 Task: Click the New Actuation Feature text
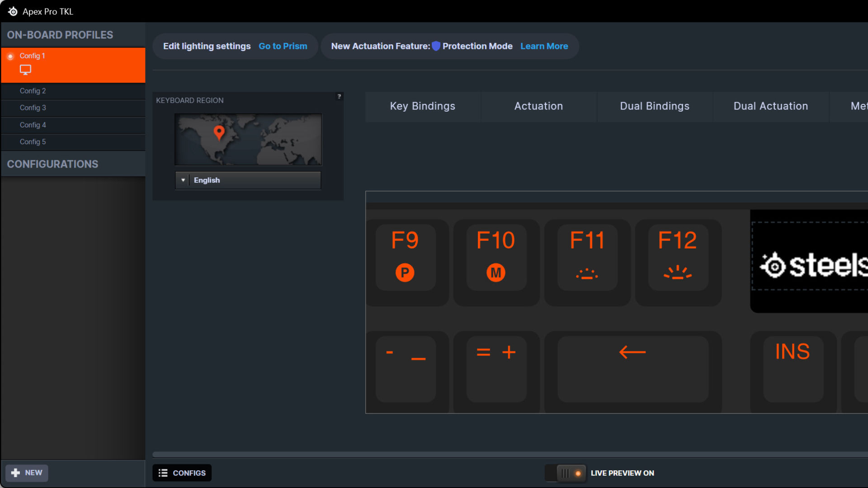[381, 47]
